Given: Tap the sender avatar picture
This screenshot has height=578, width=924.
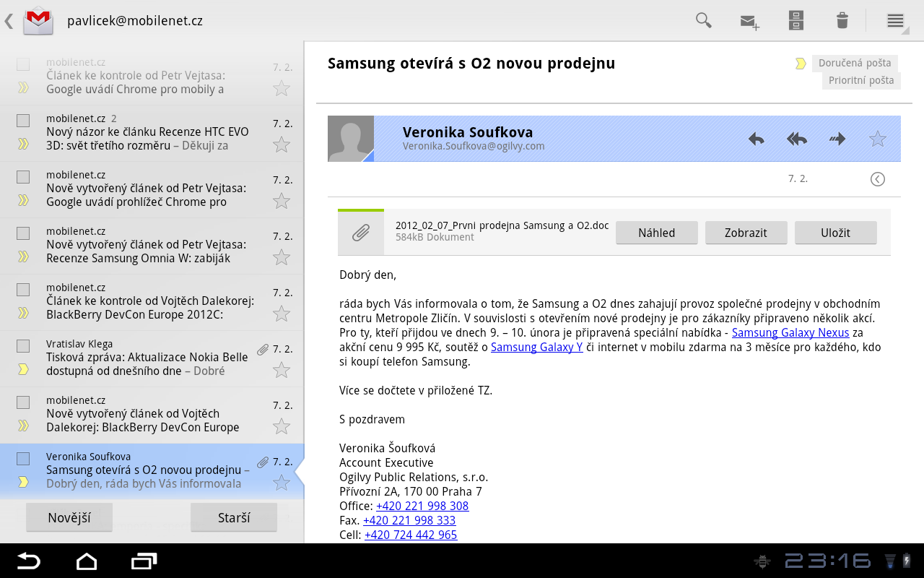Looking at the screenshot, I should (351, 139).
